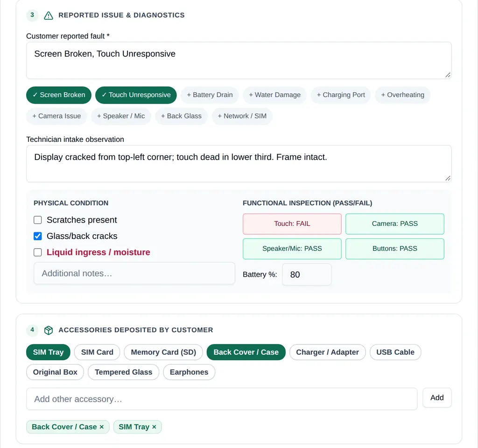Click the Add other accessory input field
The width and height of the screenshot is (478, 448).
tap(222, 399)
